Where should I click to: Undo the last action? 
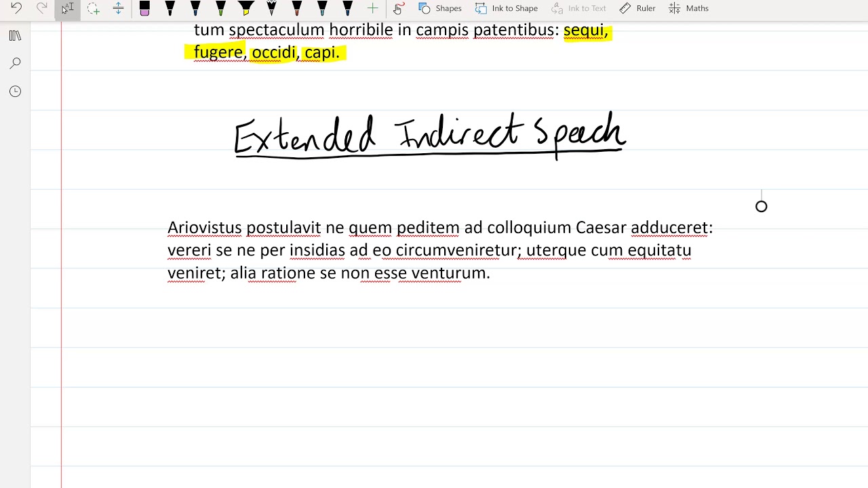[x=16, y=8]
